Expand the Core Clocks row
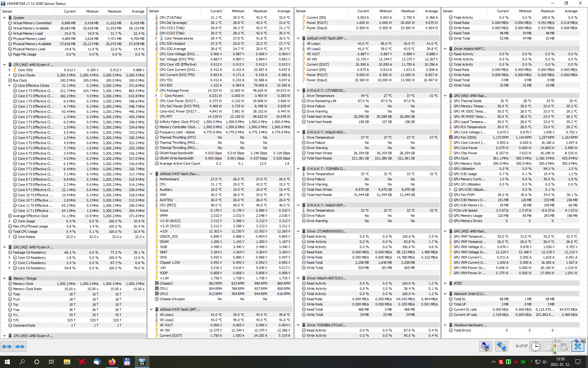The image size is (588, 368). pos(9,75)
